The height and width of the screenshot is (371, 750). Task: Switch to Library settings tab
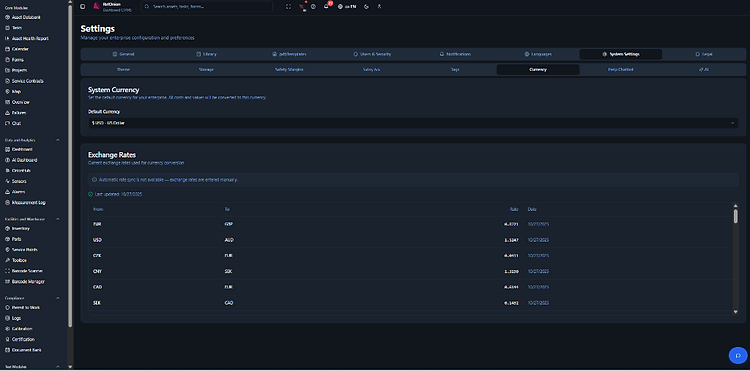click(206, 54)
